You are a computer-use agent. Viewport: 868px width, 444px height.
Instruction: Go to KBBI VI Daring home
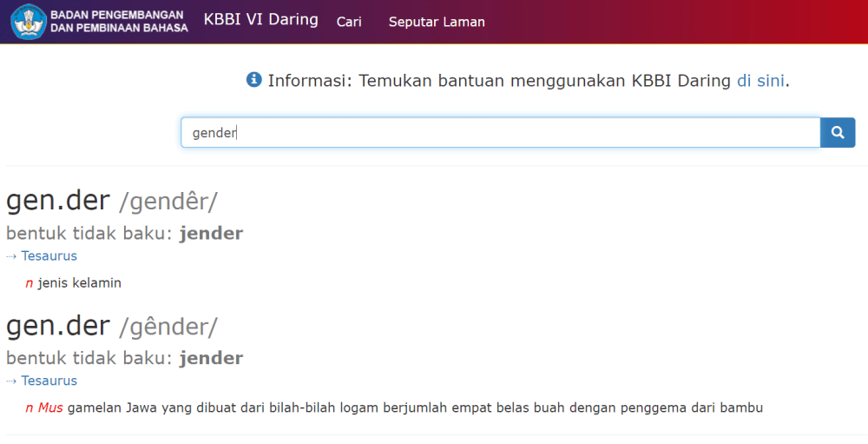260,20
